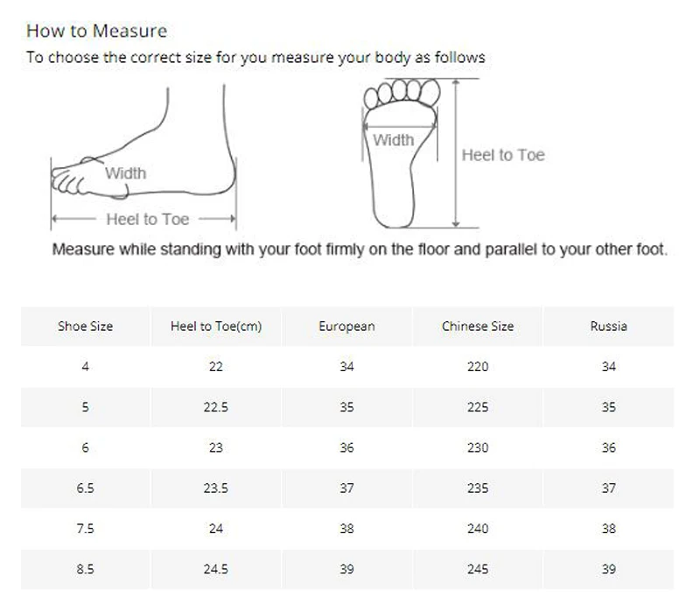Click shoe size 8.5 cell
Image resolution: width=700 pixels, height=611 pixels.
coord(85,570)
